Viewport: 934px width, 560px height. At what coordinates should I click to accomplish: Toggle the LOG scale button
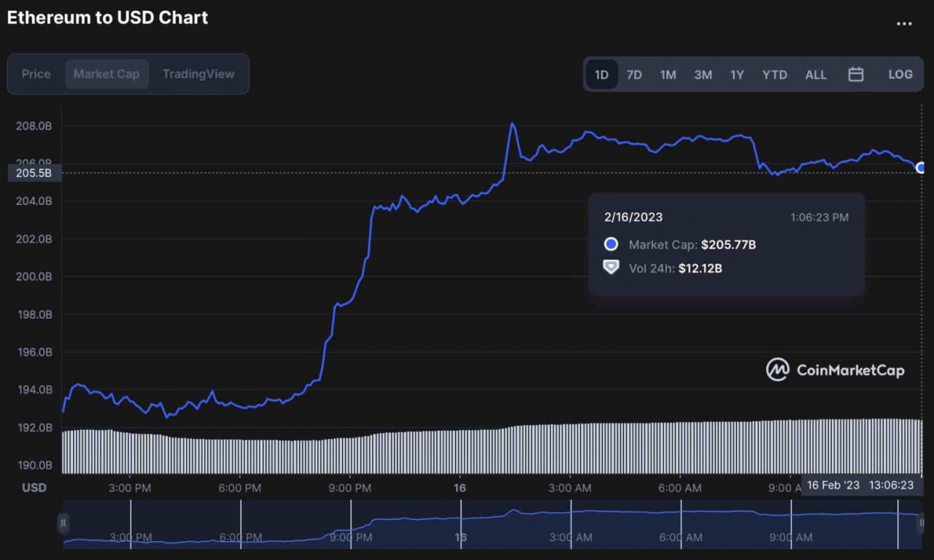(x=900, y=74)
